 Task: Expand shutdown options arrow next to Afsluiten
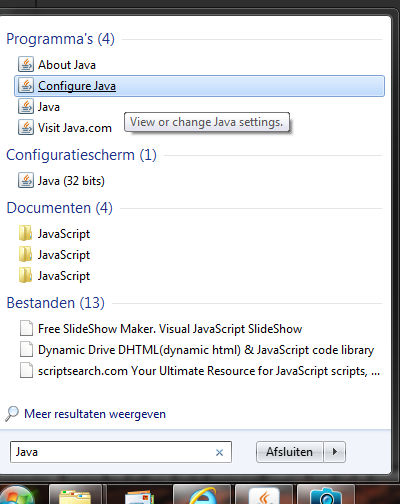[x=335, y=452]
